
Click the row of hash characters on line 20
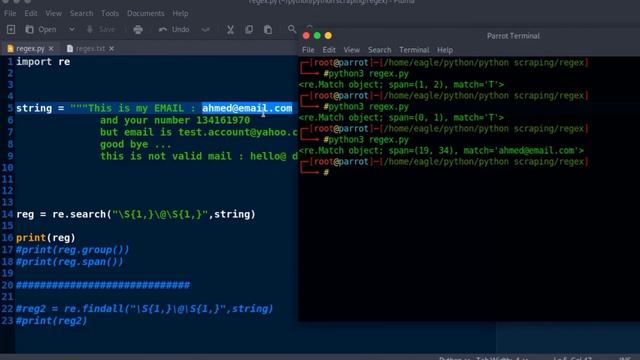[103, 285]
